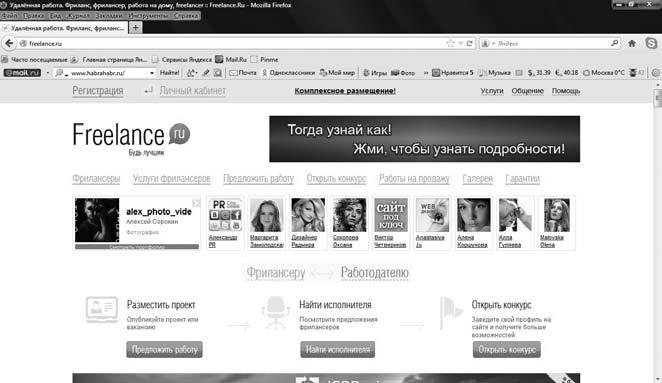Screen dimensions: 662x383
Task: Close the alex_photo_vide promo card
Action: click(196, 203)
